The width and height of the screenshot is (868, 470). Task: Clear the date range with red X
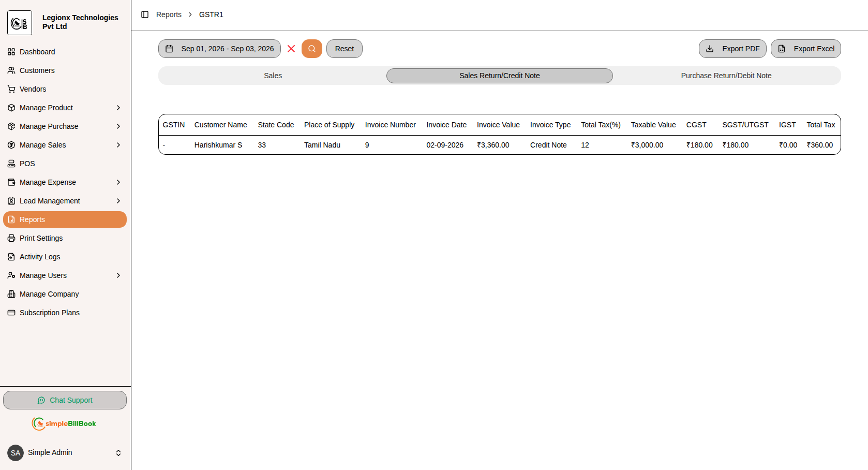[291, 49]
